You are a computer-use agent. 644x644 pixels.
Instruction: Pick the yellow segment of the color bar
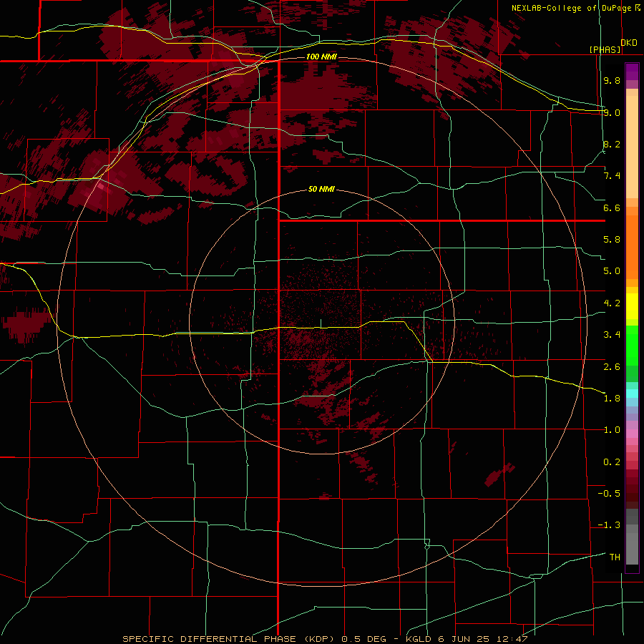pyautogui.click(x=632, y=306)
